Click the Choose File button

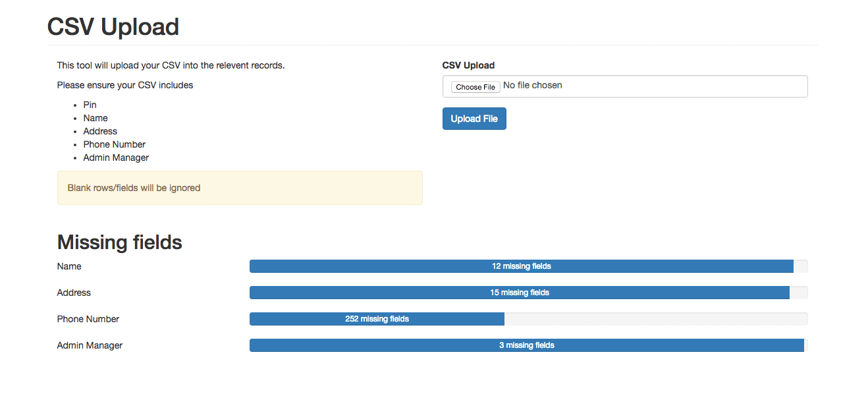click(475, 86)
